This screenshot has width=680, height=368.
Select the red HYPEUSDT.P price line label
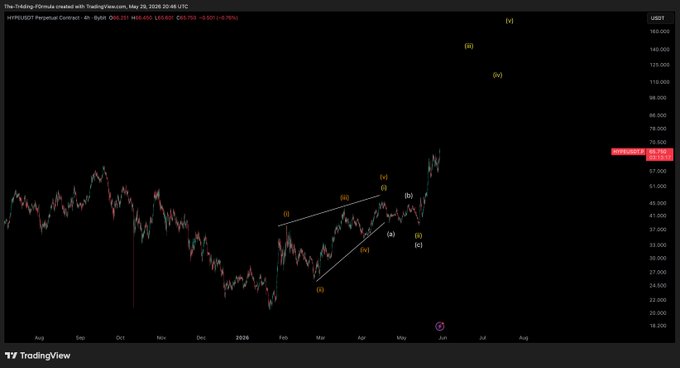[x=628, y=152]
